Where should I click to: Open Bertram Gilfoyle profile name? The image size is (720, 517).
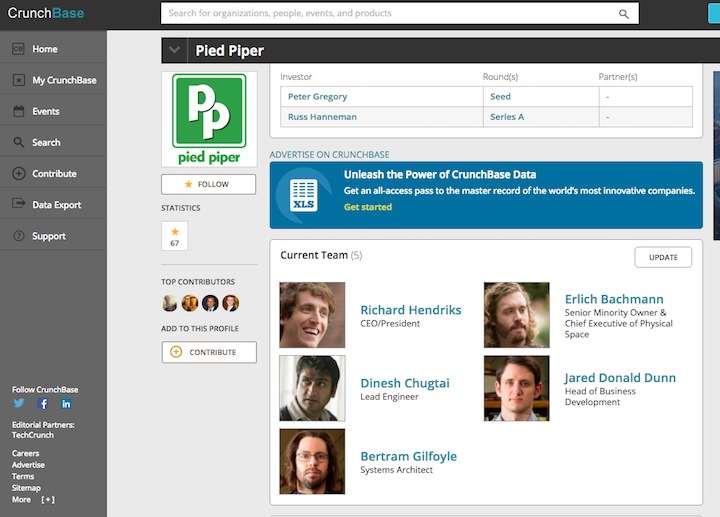pyautogui.click(x=409, y=456)
